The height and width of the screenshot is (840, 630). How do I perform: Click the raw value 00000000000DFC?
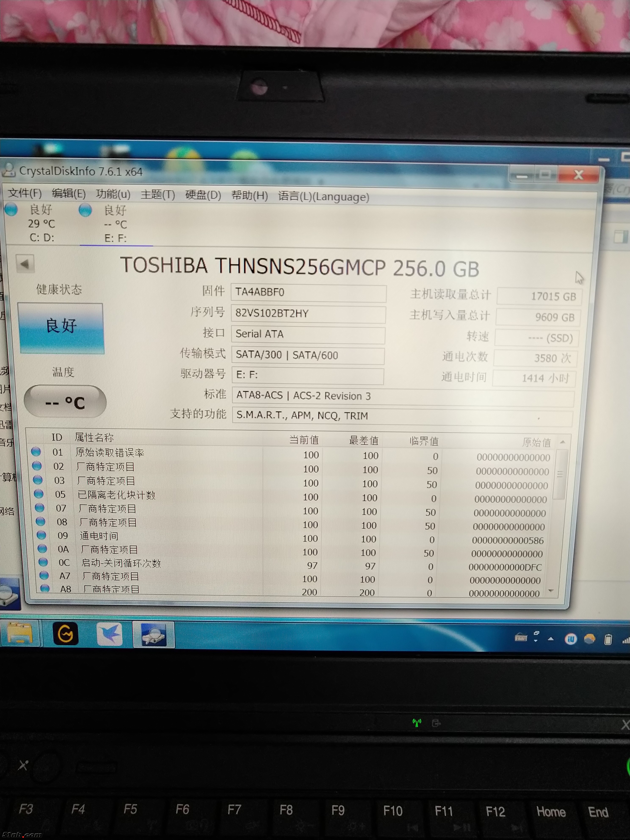coord(505,567)
